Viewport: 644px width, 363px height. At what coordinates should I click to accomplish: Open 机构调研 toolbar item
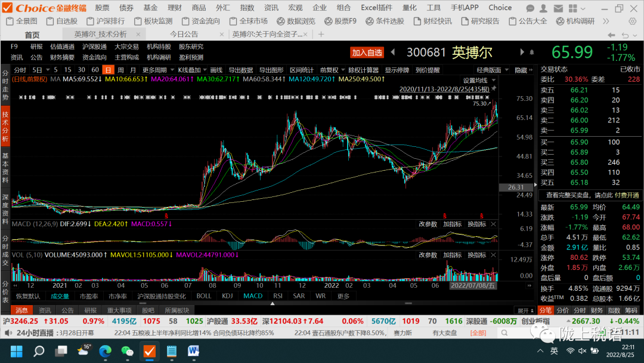575,21
